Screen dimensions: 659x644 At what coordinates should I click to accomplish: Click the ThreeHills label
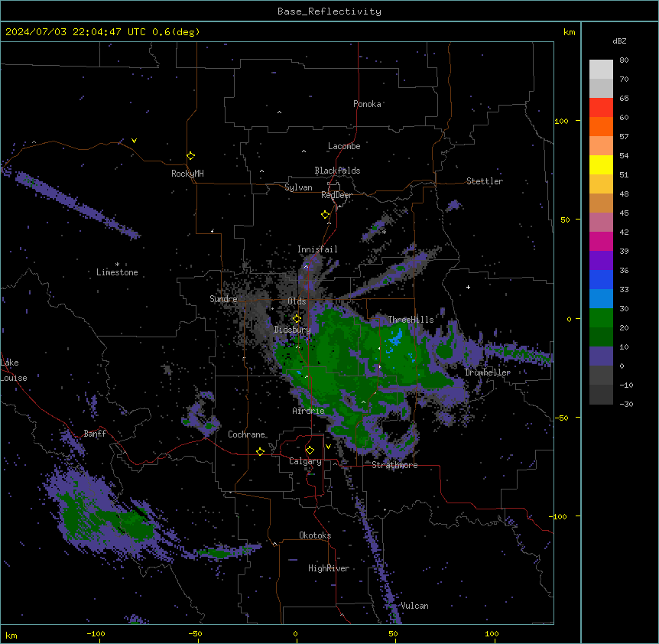(411, 320)
